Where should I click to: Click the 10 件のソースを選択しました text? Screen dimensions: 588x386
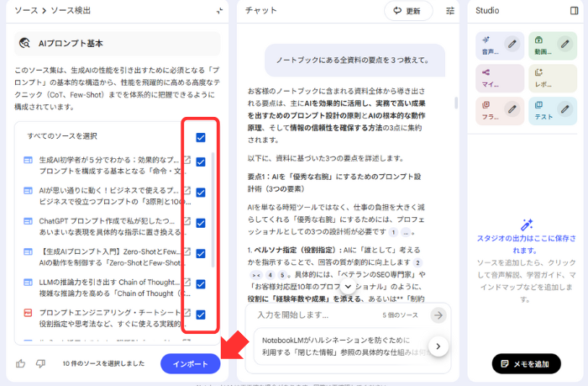click(x=103, y=363)
